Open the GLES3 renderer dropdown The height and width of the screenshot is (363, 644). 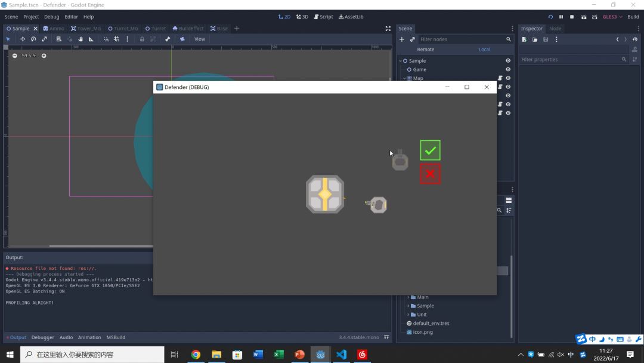point(612,17)
